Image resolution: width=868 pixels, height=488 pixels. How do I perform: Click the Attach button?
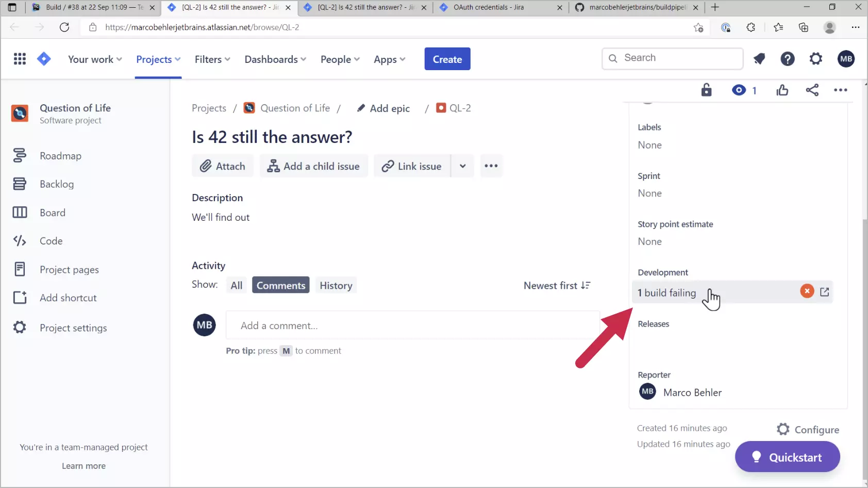coord(223,166)
